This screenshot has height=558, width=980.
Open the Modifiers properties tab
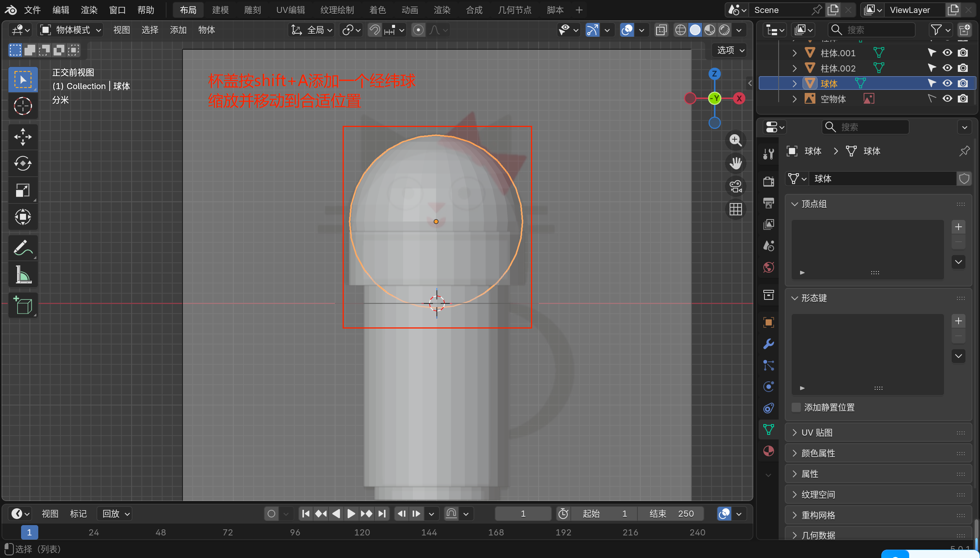tap(768, 344)
